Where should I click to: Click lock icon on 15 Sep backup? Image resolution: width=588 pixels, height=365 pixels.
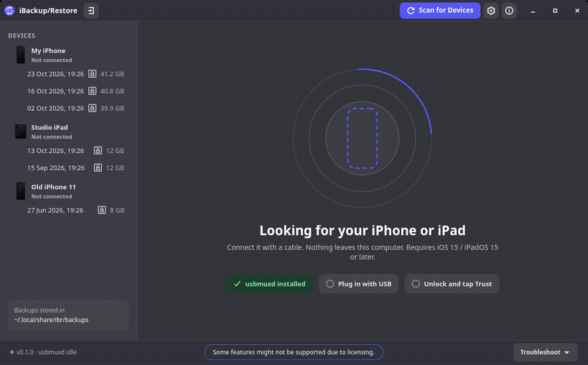coord(98,168)
